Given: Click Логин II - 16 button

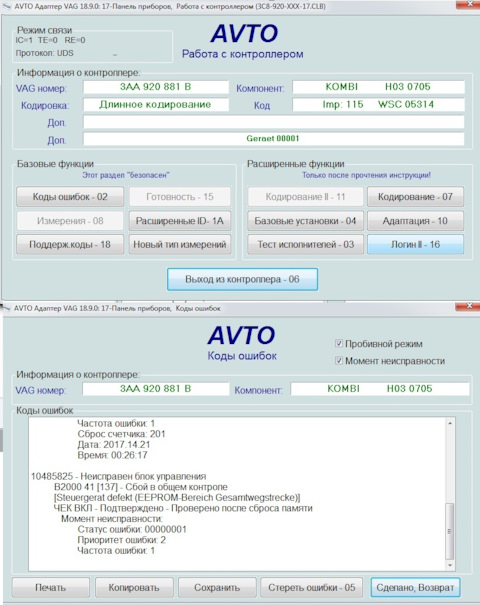Looking at the screenshot, I should [415, 244].
